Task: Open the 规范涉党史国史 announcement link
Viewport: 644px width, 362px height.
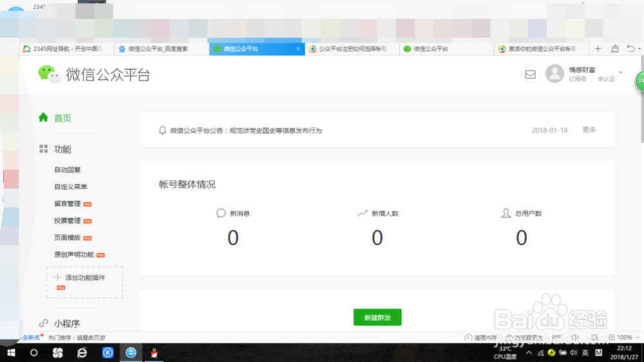Action: pos(246,131)
